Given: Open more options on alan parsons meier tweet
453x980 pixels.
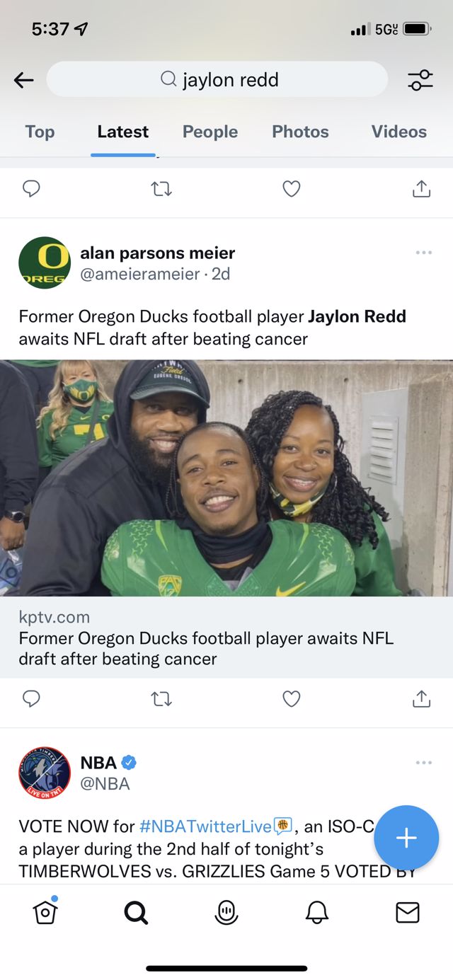Looking at the screenshot, I should [x=423, y=253].
